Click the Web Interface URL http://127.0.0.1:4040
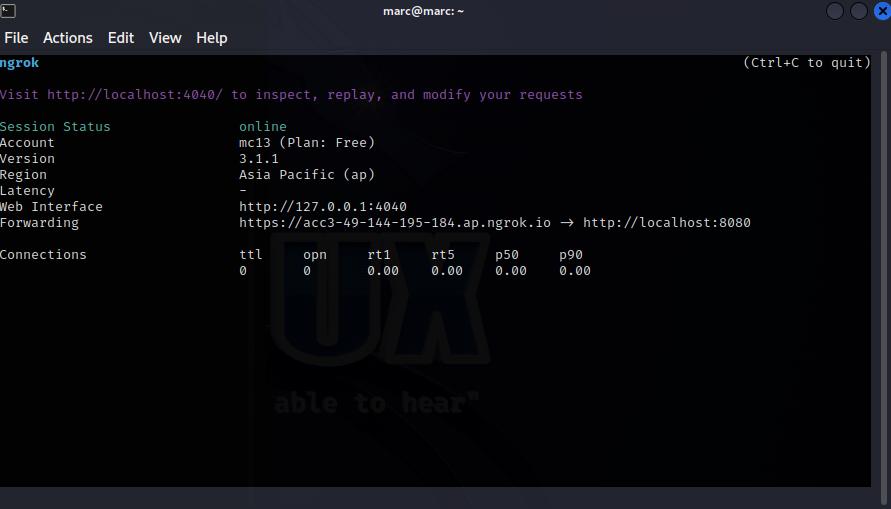This screenshot has width=891, height=509. point(323,207)
